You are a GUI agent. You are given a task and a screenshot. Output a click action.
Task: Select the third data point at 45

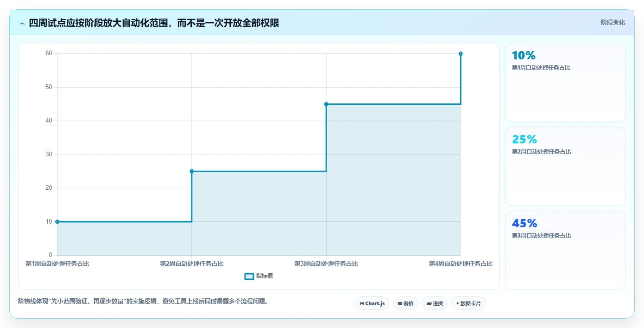(326, 104)
